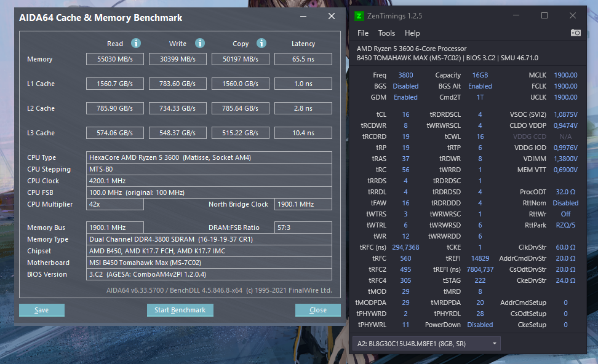
Task: Click the Memory Type field Dual Channel DDR4-3800
Action: [x=209, y=239]
